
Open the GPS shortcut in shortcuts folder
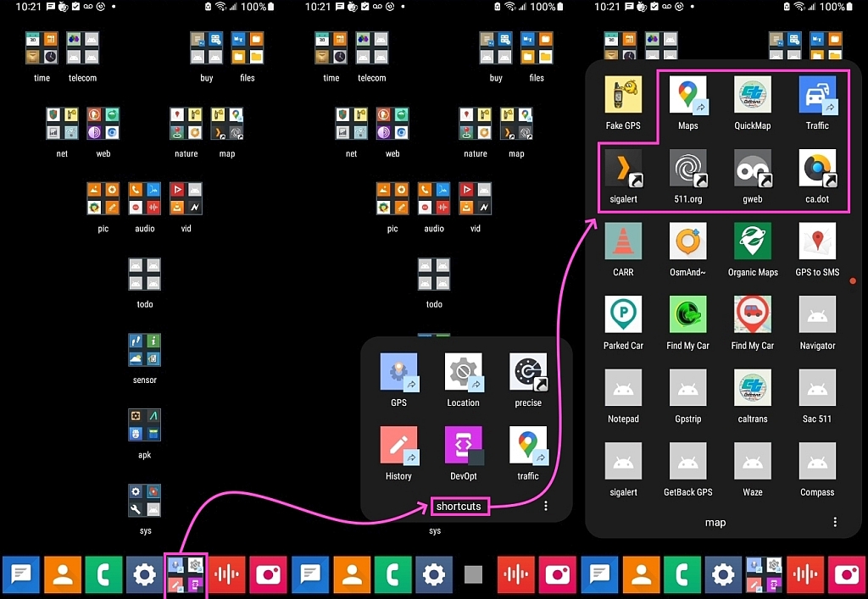[398, 372]
